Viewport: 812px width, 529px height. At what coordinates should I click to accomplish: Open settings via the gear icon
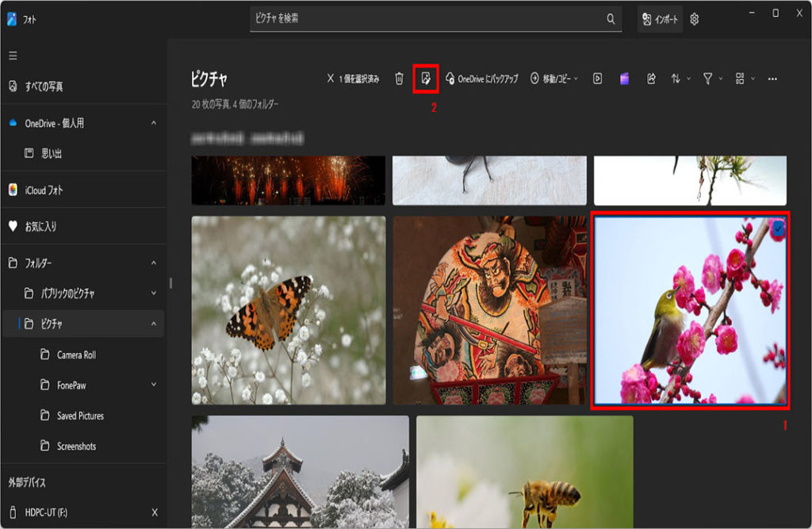point(695,19)
